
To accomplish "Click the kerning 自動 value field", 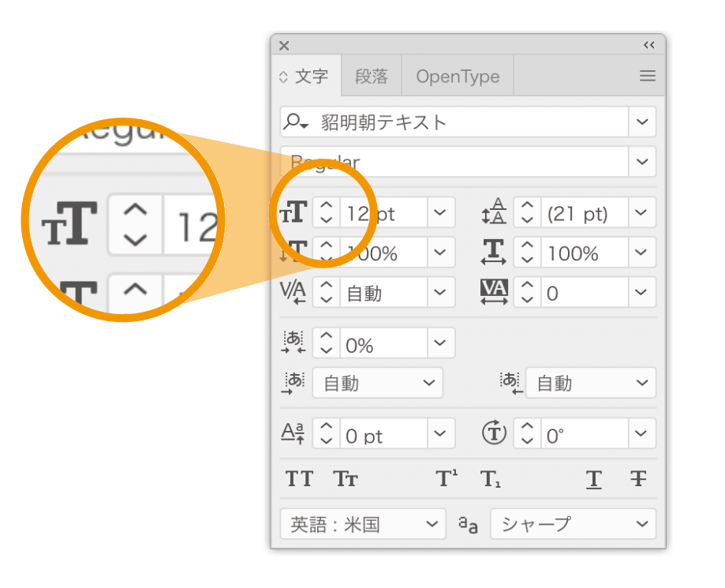I will click(383, 292).
